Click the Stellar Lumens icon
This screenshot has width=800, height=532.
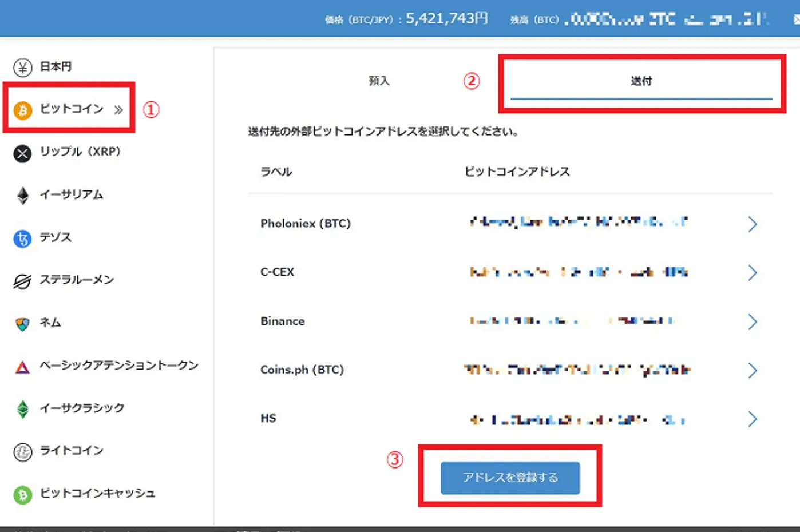click(22, 281)
